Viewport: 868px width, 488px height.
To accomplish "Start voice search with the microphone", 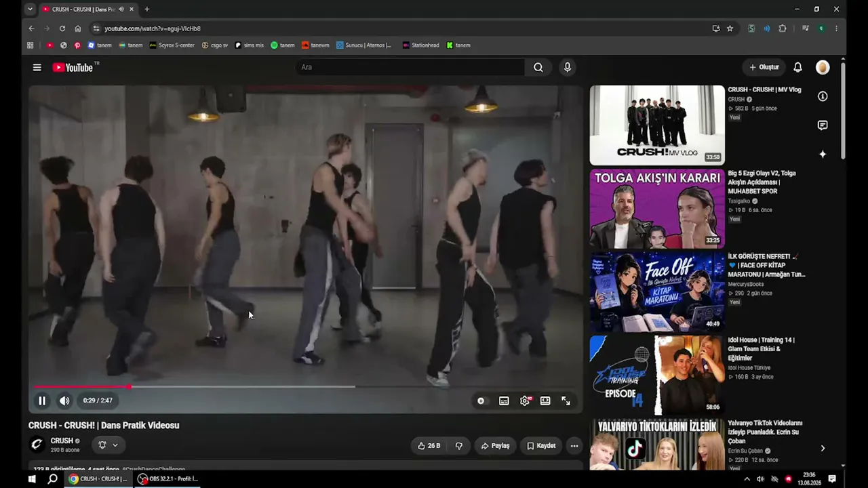I will coord(568,67).
